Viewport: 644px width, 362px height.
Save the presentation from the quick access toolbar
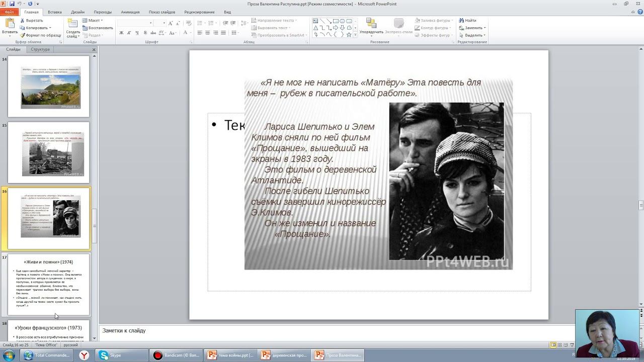click(x=12, y=4)
